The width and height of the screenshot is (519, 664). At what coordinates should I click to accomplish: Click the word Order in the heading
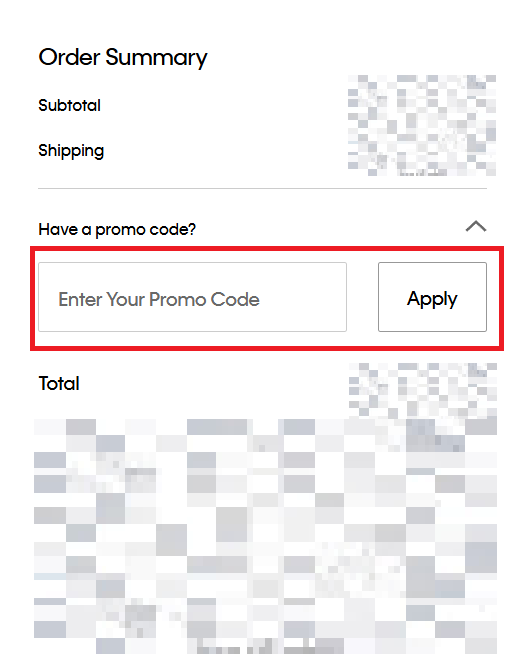pos(69,57)
